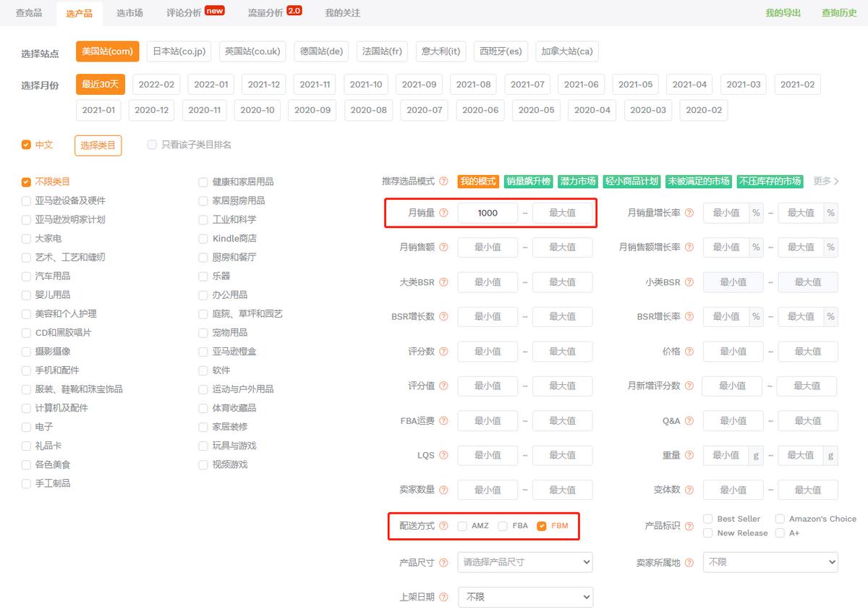Click the question mark icon next to 配送方式
The width and height of the screenshot is (868, 615).
point(443,525)
